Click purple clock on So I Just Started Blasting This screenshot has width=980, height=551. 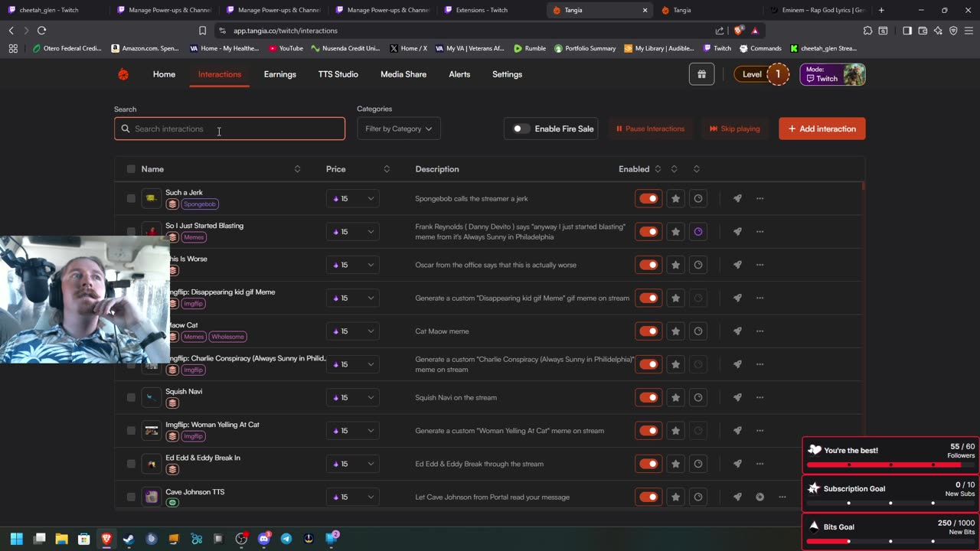pos(698,232)
